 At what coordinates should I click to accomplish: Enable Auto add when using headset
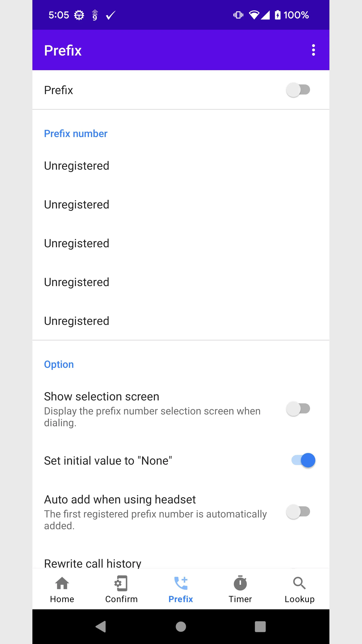pyautogui.click(x=298, y=512)
